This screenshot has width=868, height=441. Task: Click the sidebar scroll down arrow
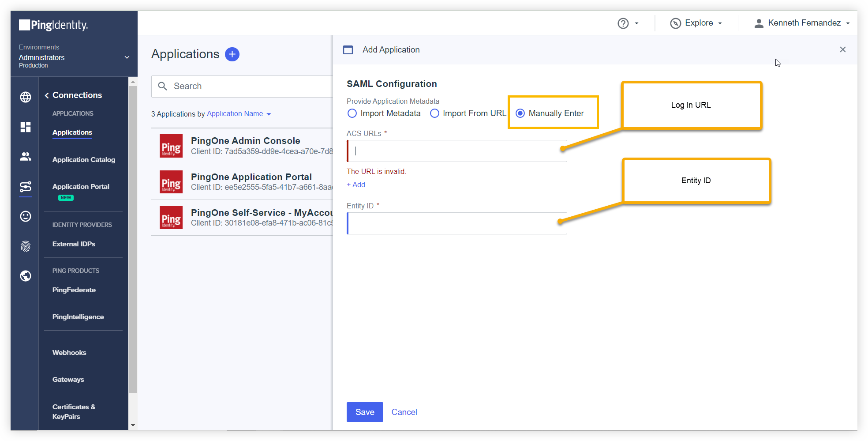coord(133,426)
